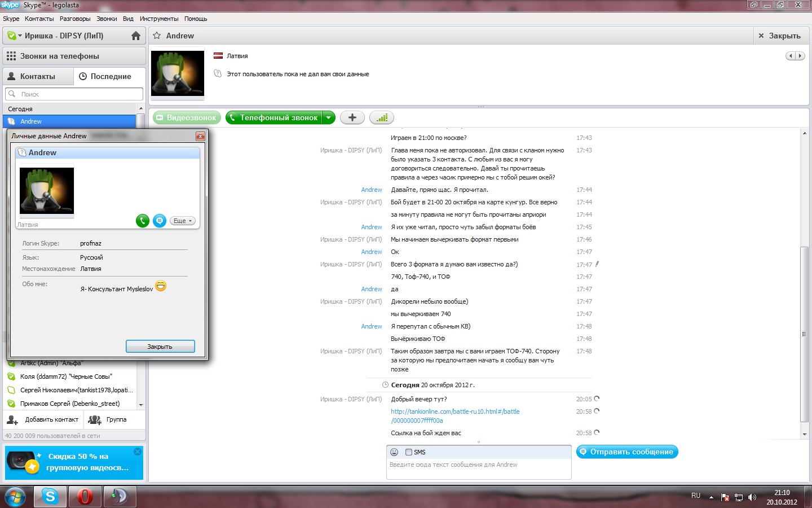Screen dimensions: 812x508
Task: Open the Инструменты menu
Action: pyautogui.click(x=159, y=19)
